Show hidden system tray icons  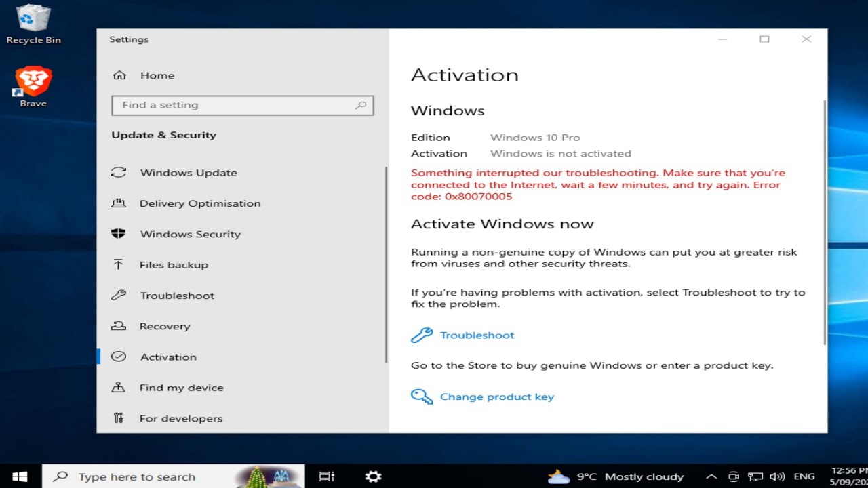click(711, 476)
